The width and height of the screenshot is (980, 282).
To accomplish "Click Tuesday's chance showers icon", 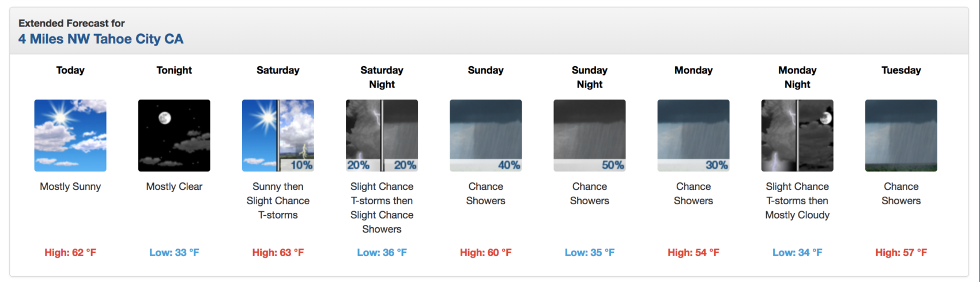I will (x=901, y=135).
